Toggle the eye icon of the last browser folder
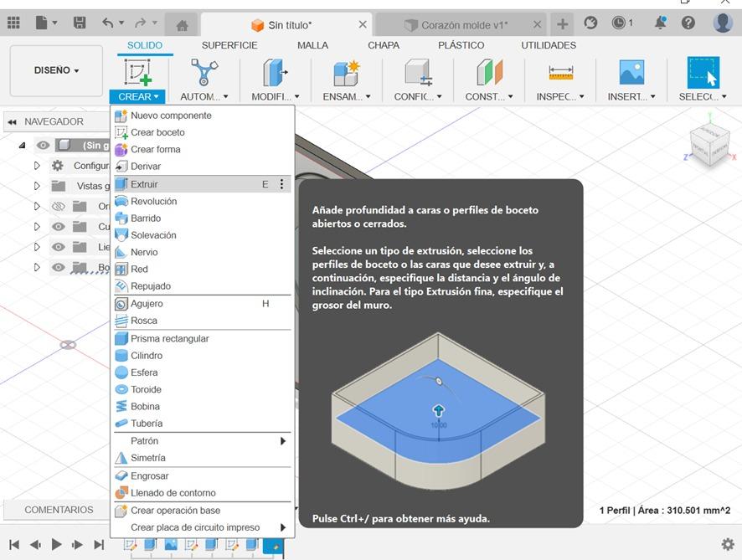 pyautogui.click(x=58, y=268)
